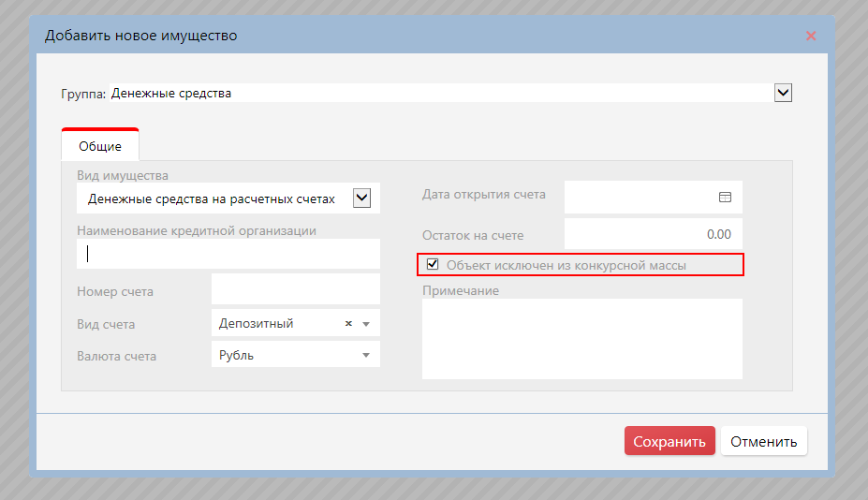Open the Вид имущества dropdown arrow
This screenshot has width=868, height=500.
(361, 199)
